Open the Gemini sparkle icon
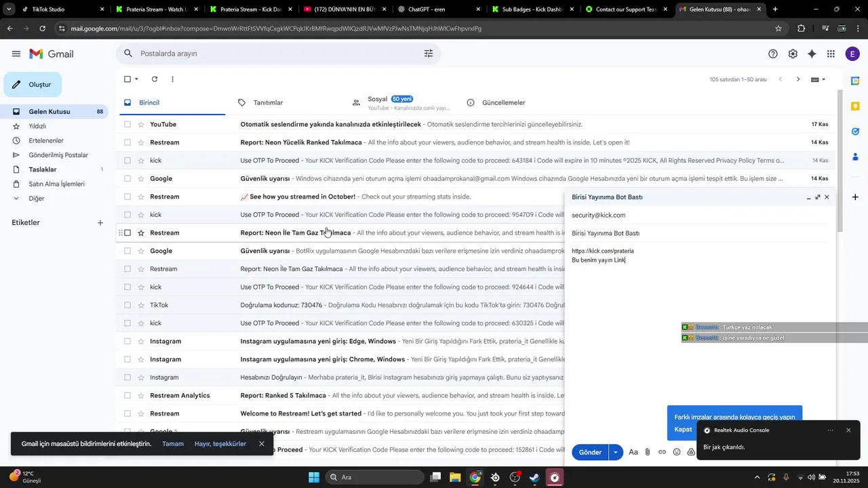 (x=812, y=54)
